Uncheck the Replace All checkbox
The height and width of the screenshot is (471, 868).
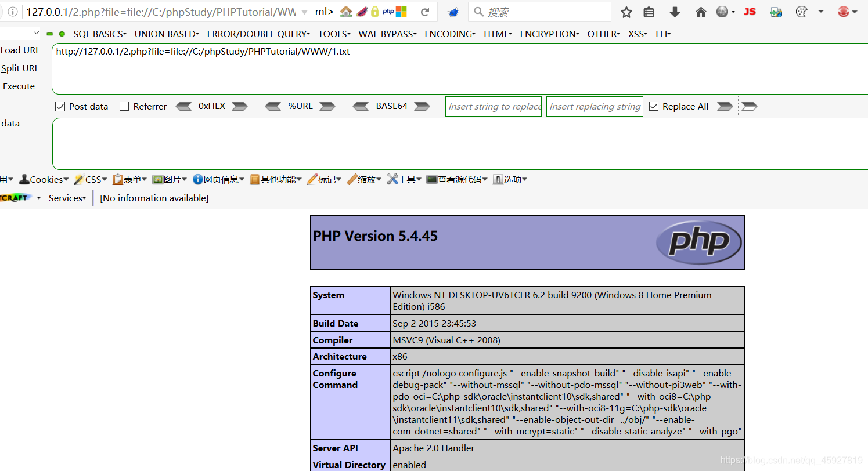click(x=653, y=107)
